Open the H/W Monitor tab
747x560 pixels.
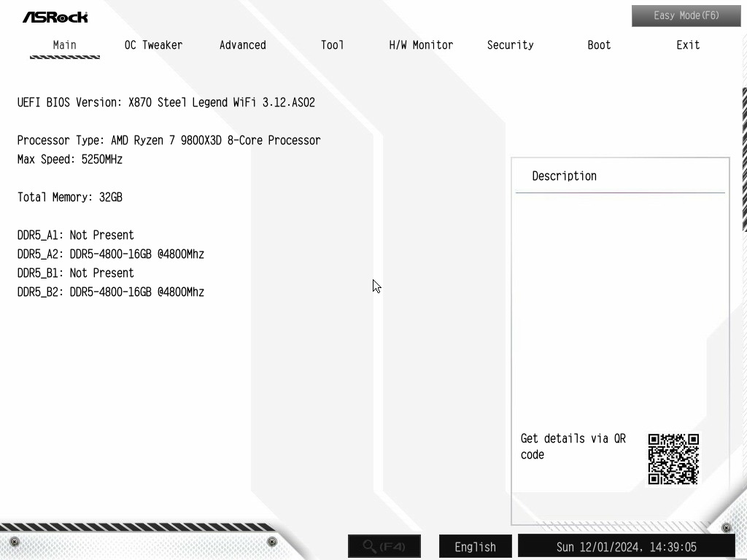pos(421,45)
